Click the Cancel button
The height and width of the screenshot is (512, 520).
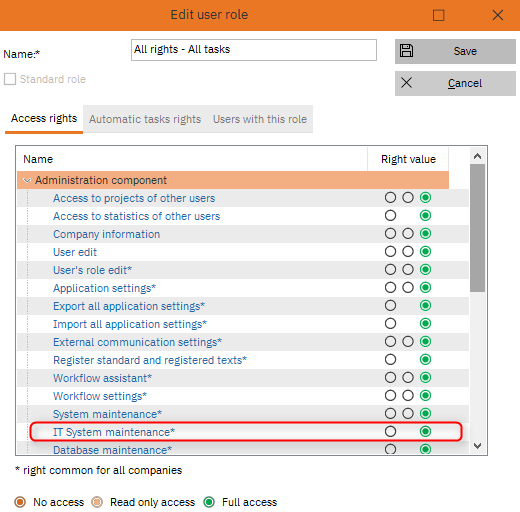(x=455, y=83)
